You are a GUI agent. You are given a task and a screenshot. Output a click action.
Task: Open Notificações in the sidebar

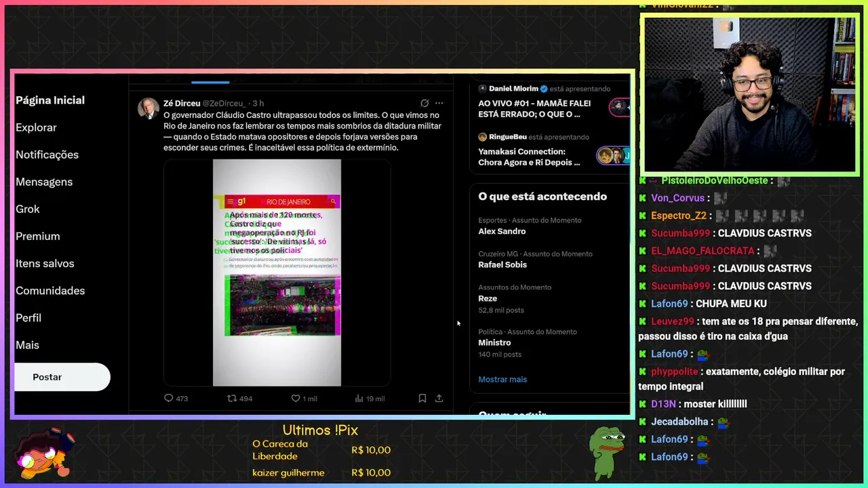tap(47, 155)
